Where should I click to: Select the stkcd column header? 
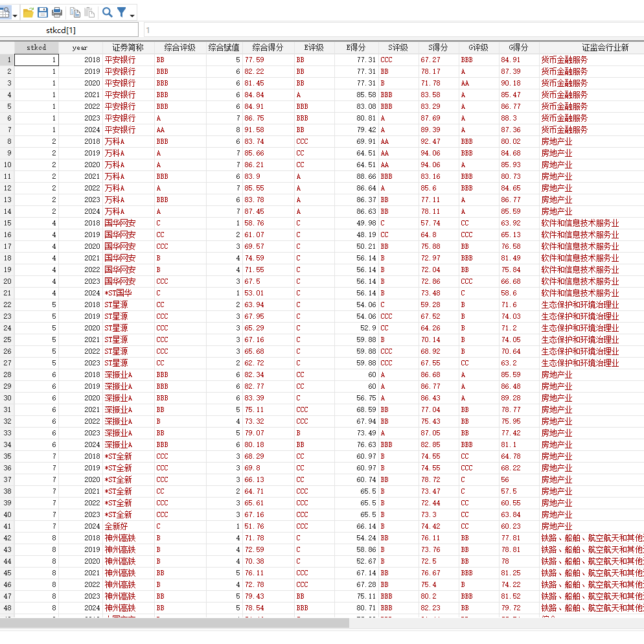[x=36, y=48]
